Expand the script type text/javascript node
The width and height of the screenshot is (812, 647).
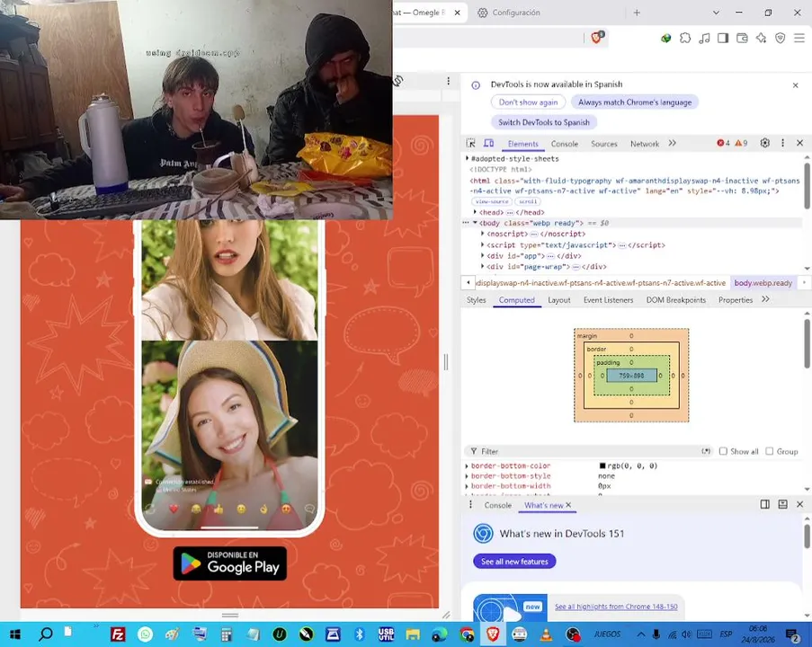pyautogui.click(x=482, y=244)
